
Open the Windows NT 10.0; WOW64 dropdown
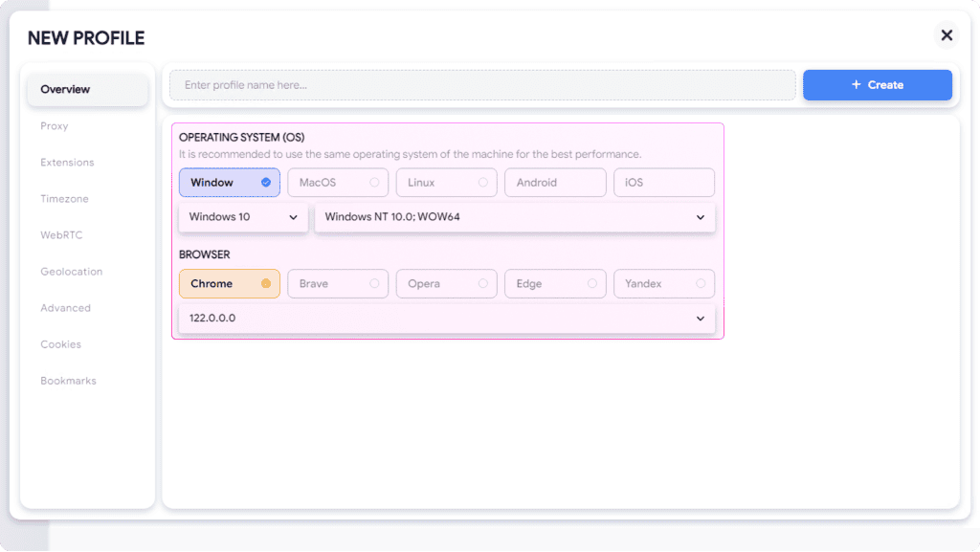click(x=514, y=217)
